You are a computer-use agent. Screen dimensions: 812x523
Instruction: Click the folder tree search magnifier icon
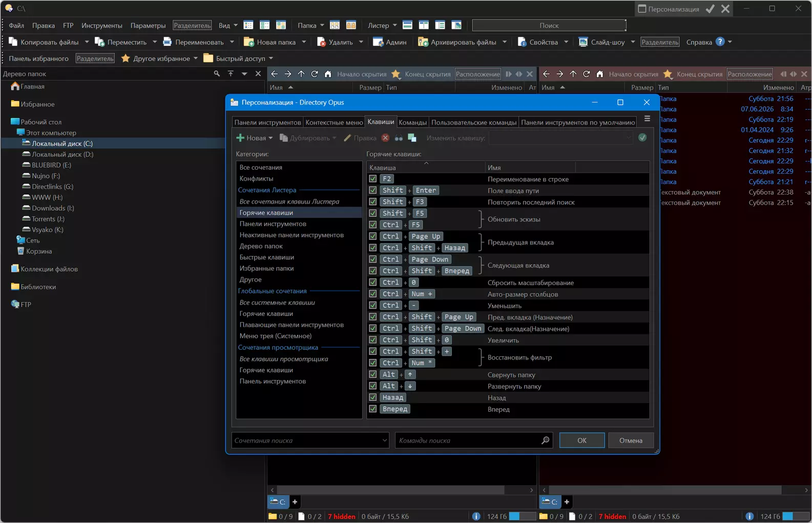(x=217, y=74)
